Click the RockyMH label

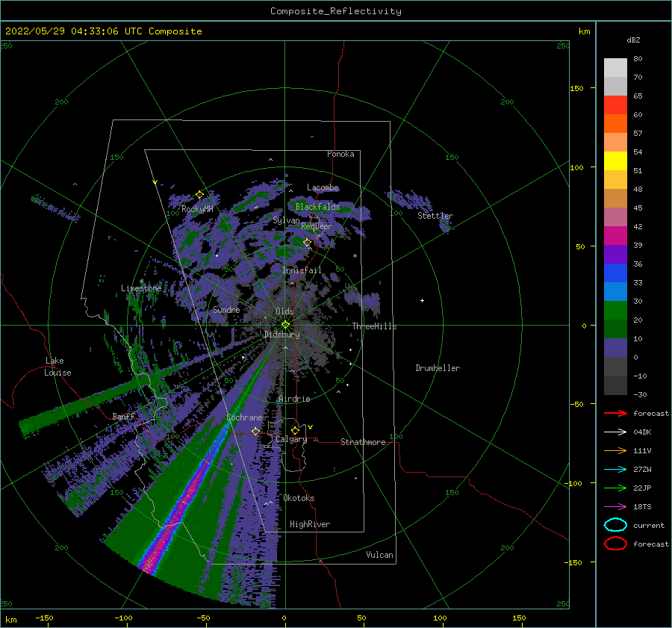point(197,209)
